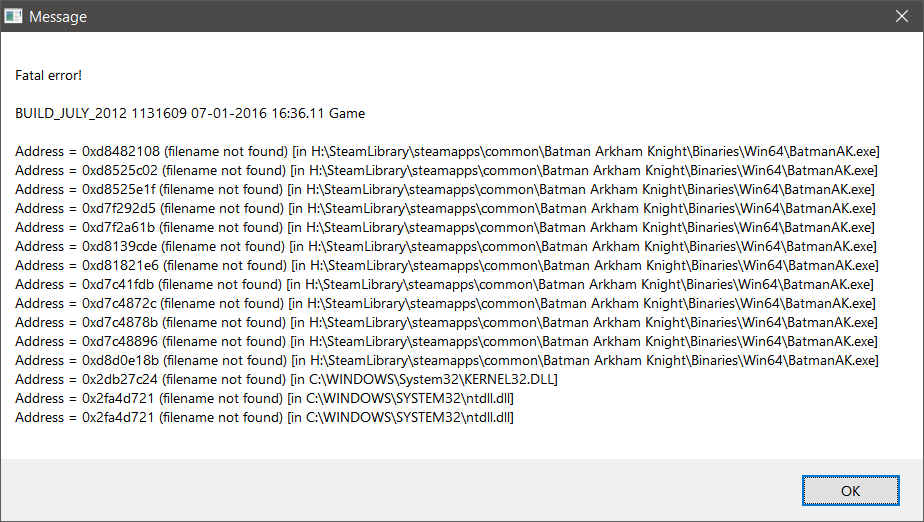Click the final ntdll.dll address line

(x=264, y=417)
